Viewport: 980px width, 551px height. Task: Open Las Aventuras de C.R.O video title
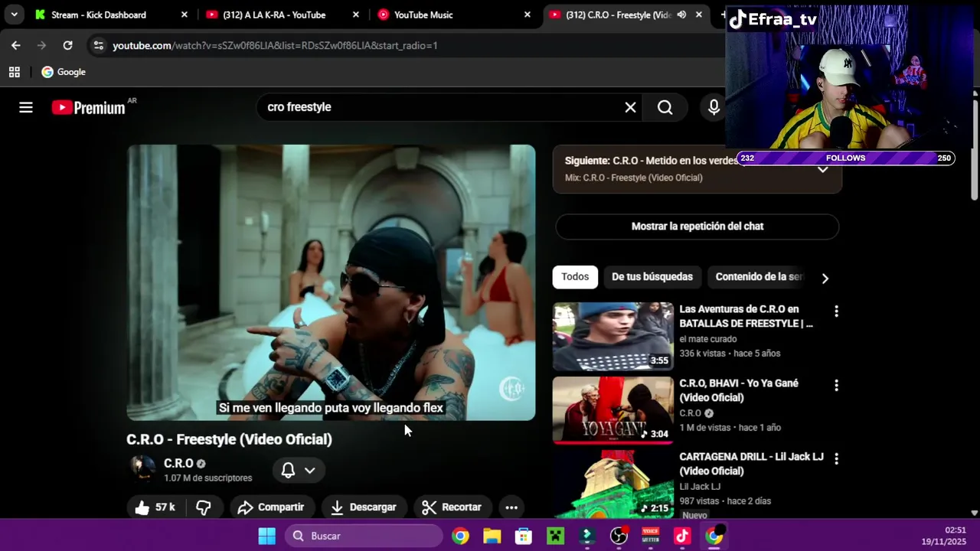[746, 316]
